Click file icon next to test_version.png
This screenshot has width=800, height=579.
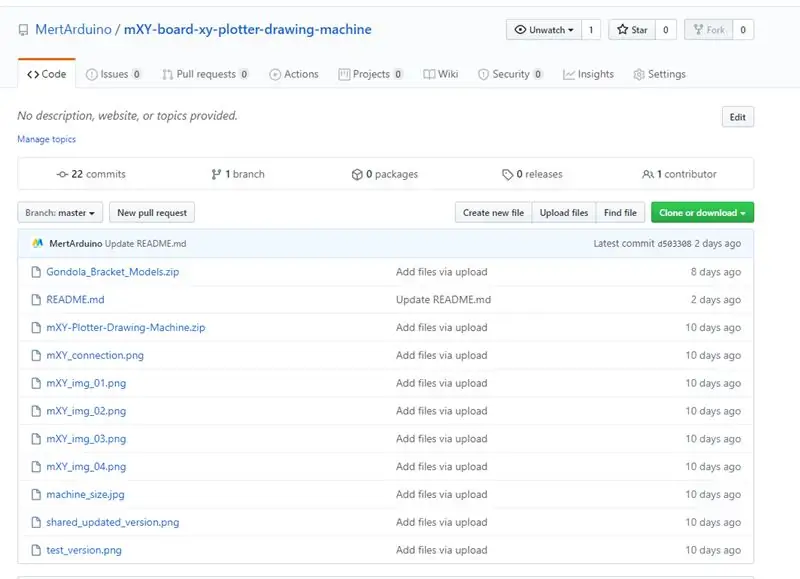36,550
